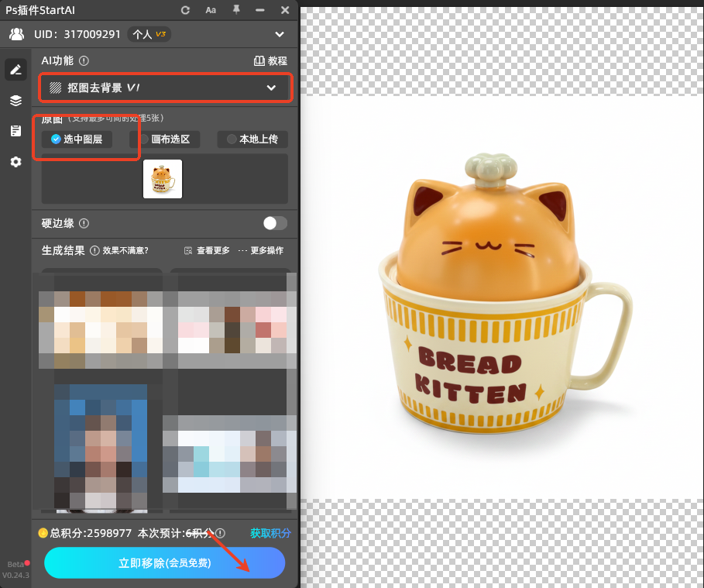Click the 获取积分 get points link

pyautogui.click(x=271, y=533)
